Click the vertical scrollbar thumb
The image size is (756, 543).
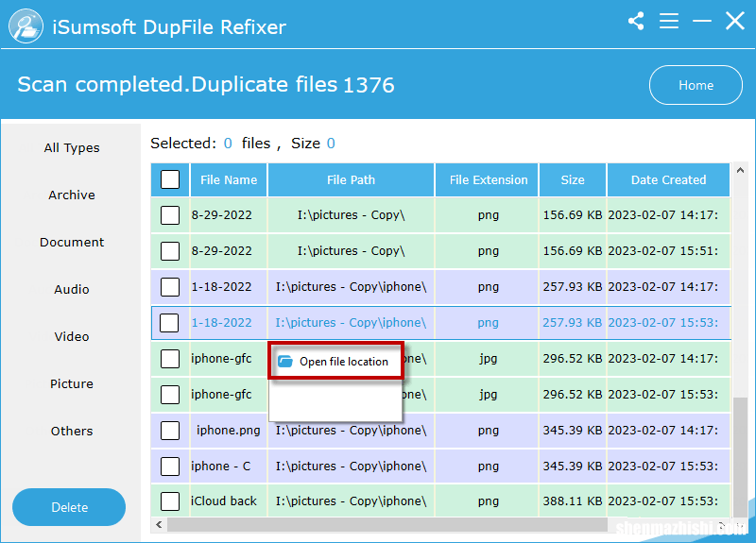[x=740, y=457]
